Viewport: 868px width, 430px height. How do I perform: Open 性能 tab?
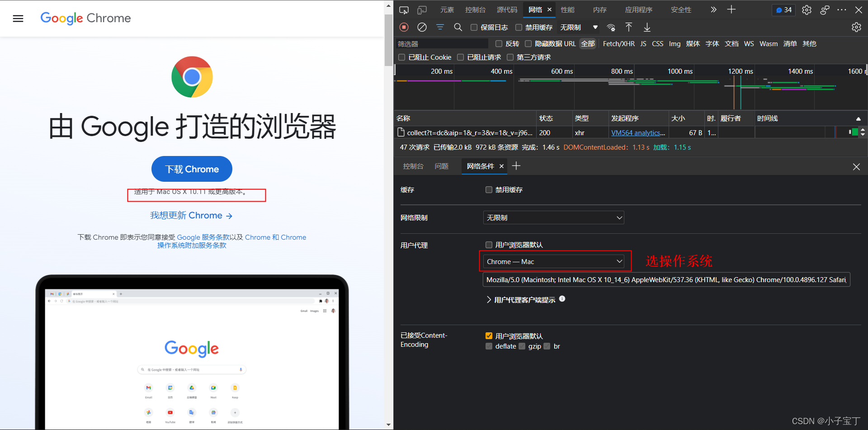tap(567, 10)
